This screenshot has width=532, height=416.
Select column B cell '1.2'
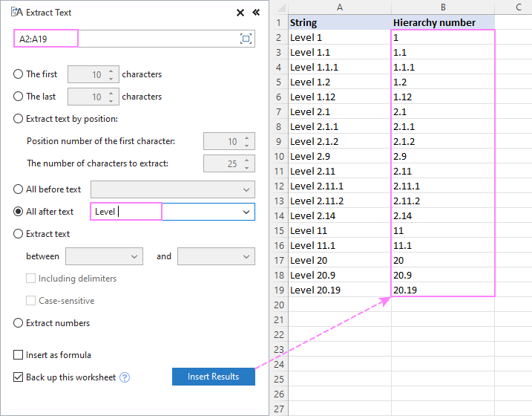click(443, 82)
